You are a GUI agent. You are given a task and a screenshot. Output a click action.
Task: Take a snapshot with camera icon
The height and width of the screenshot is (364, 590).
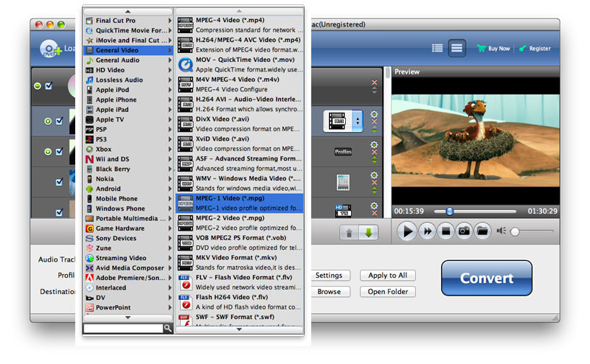(464, 231)
